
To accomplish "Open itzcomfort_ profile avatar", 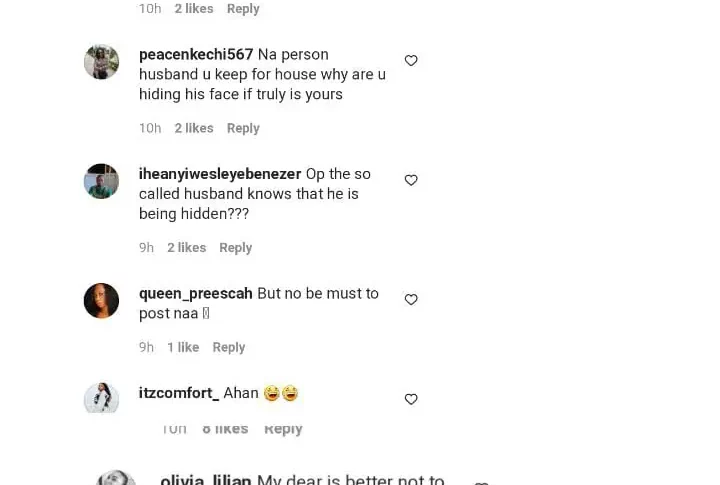I will (x=101, y=397).
